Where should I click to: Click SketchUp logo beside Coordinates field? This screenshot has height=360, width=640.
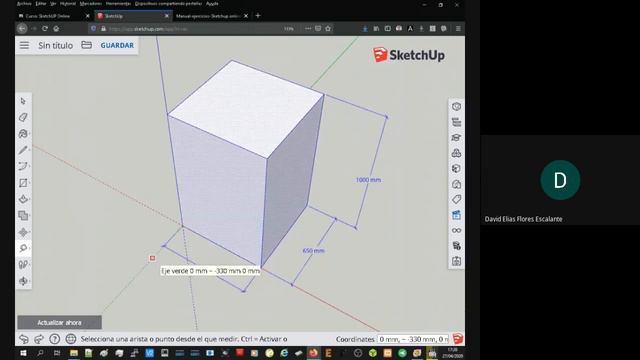point(458,339)
